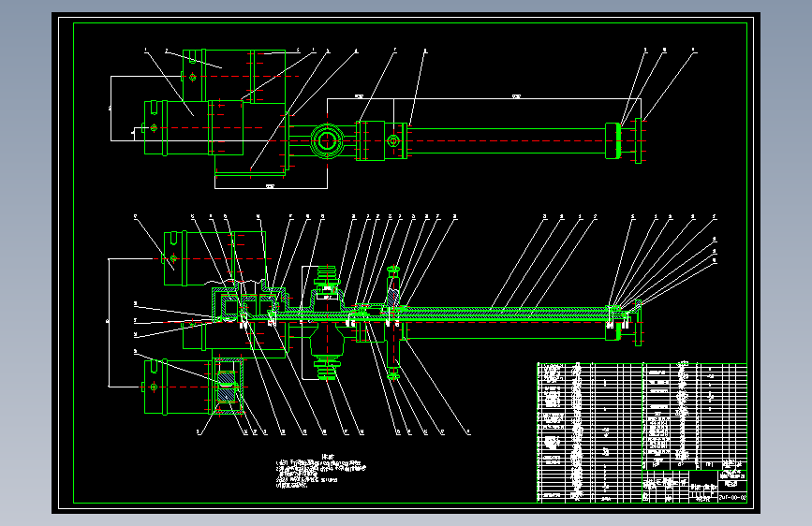The width and height of the screenshot is (812, 526).
Task: Select the drawing number ZUT-00-02 in title block
Action: tap(732, 498)
